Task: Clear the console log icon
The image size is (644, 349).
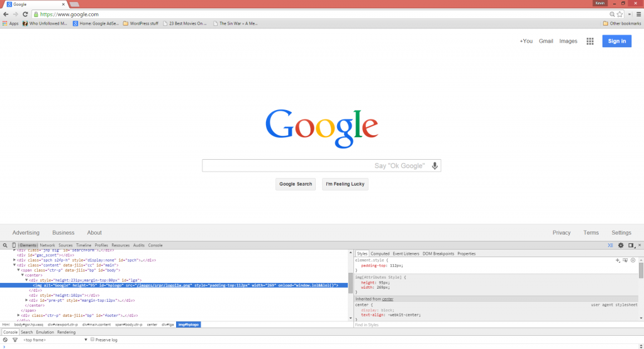Action: 5,340
